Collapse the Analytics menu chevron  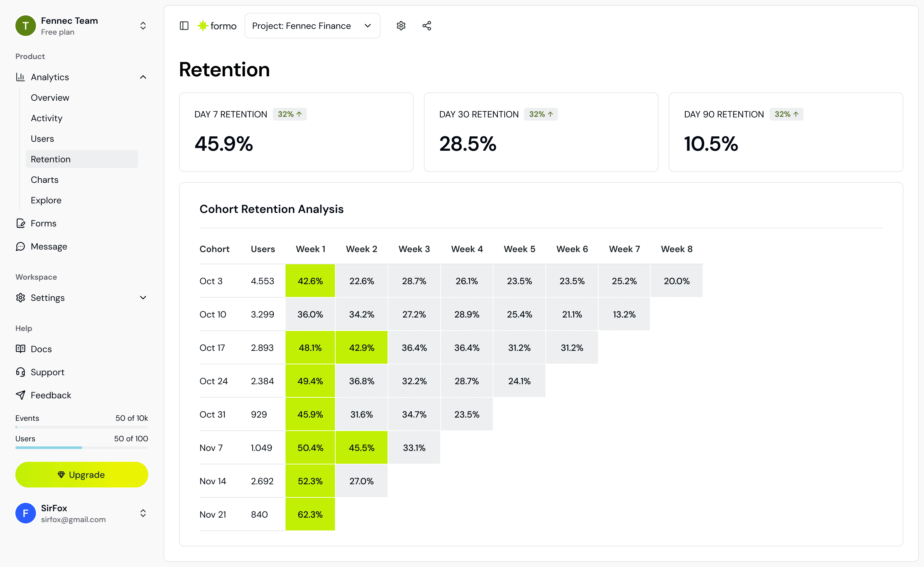[143, 77]
